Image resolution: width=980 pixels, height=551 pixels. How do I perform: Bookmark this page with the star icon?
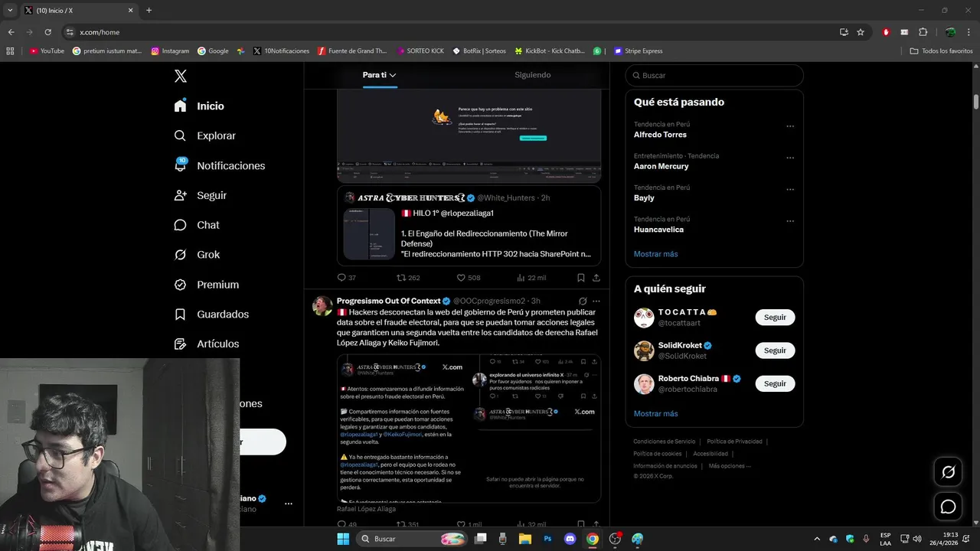tap(861, 32)
